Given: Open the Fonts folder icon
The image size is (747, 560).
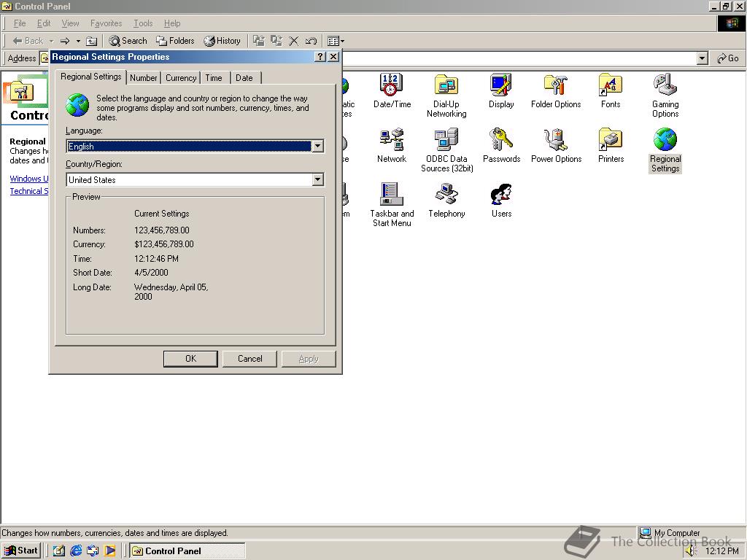Looking at the screenshot, I should point(611,90).
